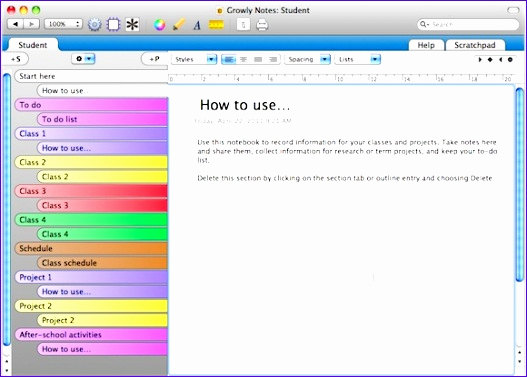Center align the text

point(243,59)
